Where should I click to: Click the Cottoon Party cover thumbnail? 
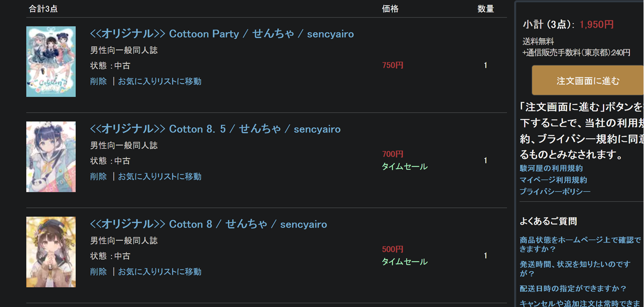51,61
